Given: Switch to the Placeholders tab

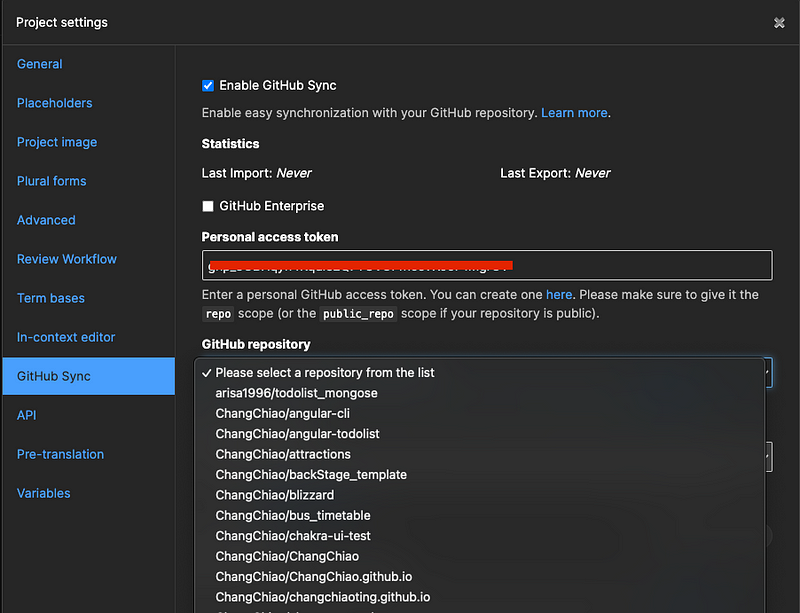Looking at the screenshot, I should [x=55, y=103].
